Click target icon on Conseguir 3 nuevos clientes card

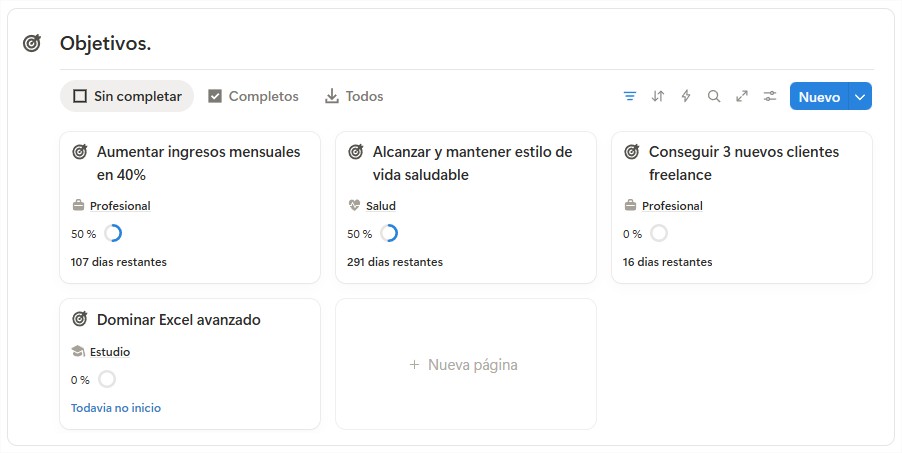point(632,152)
